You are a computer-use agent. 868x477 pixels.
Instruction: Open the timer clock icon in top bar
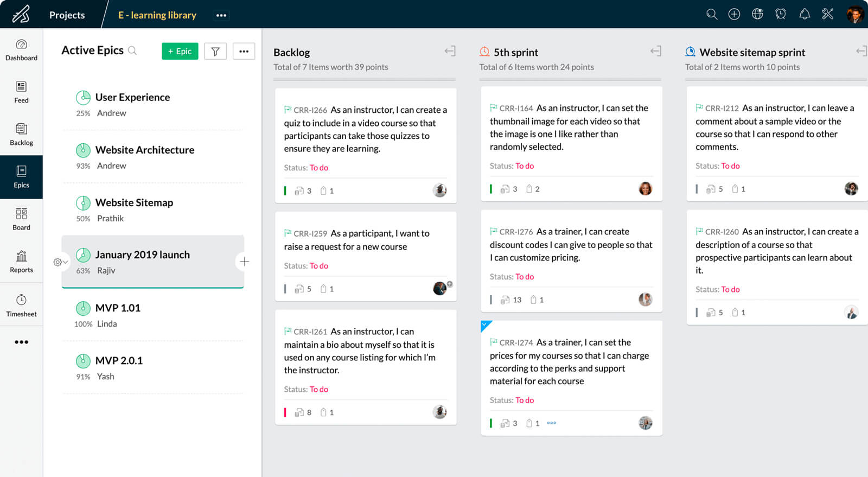pyautogui.click(x=781, y=15)
